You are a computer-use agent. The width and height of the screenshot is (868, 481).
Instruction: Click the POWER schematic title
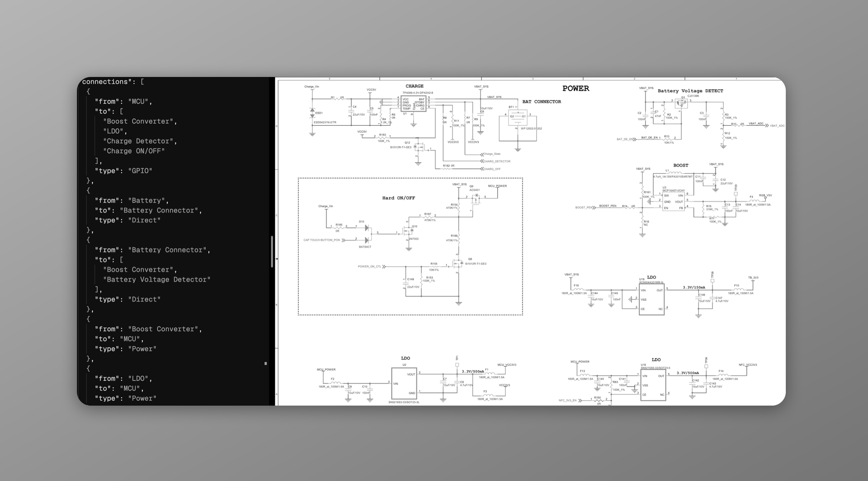tap(576, 89)
